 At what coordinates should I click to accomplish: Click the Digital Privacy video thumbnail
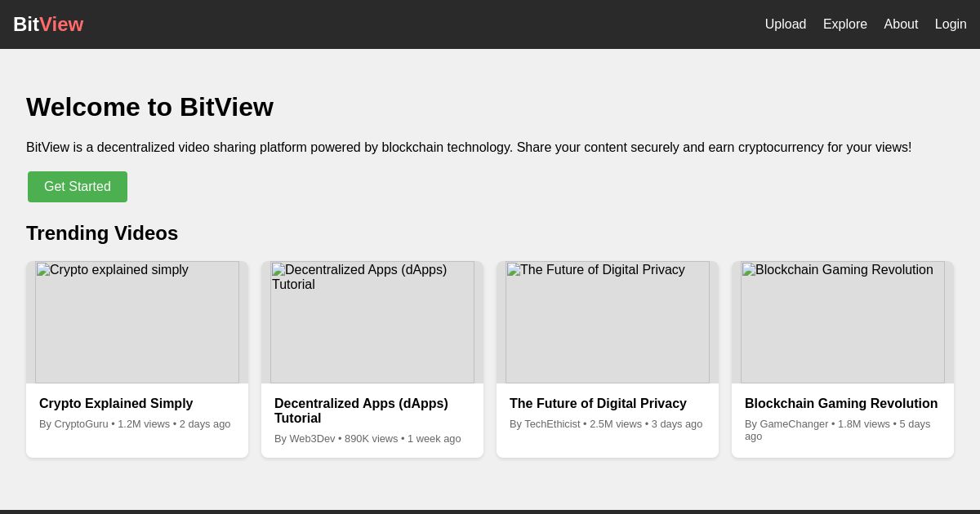tap(608, 322)
